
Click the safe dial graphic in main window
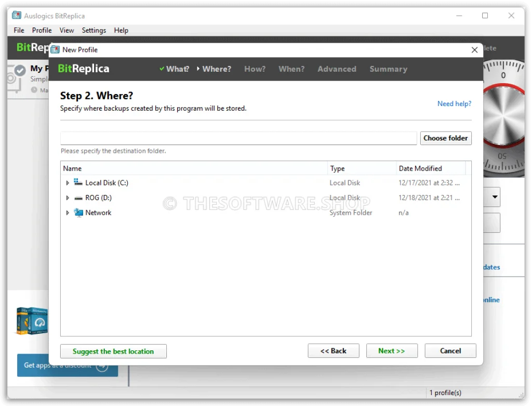click(x=504, y=119)
